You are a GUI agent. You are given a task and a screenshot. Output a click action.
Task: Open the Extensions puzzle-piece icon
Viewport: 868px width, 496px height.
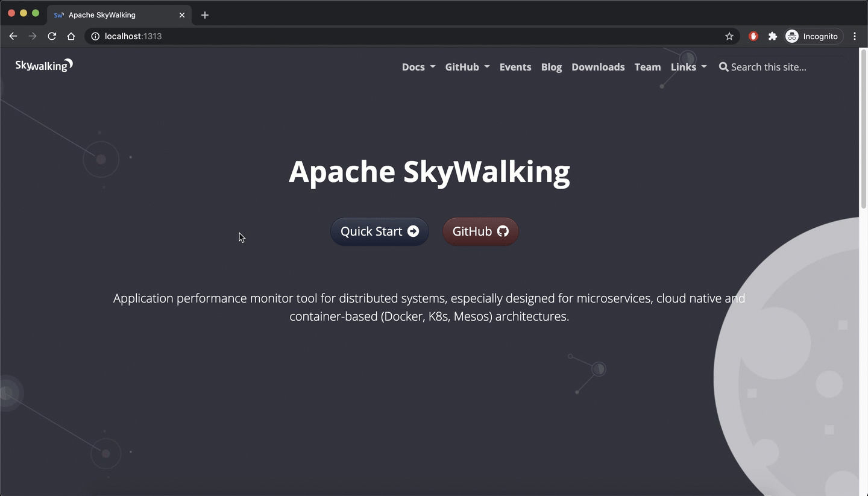click(773, 36)
